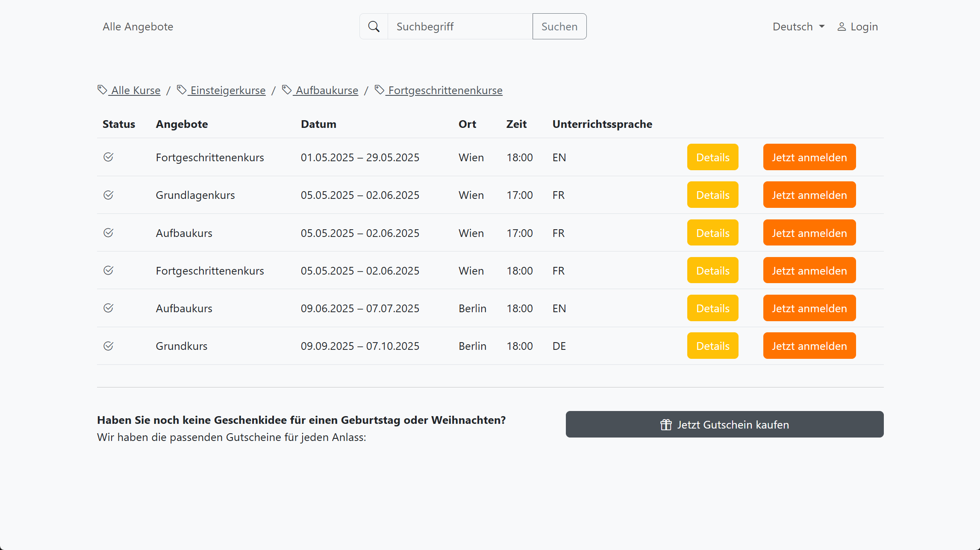Click the tag icon before Fortgeschrittenenkurse
This screenshot has height=550, width=980.
pos(379,90)
